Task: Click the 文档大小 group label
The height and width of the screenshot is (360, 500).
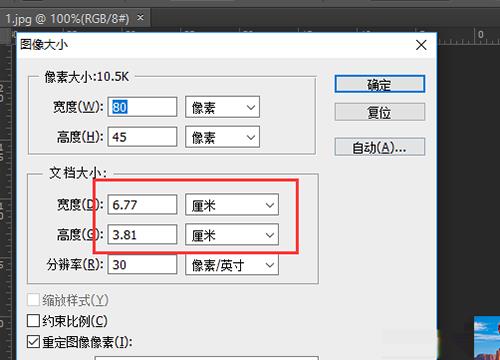Action: (78, 173)
